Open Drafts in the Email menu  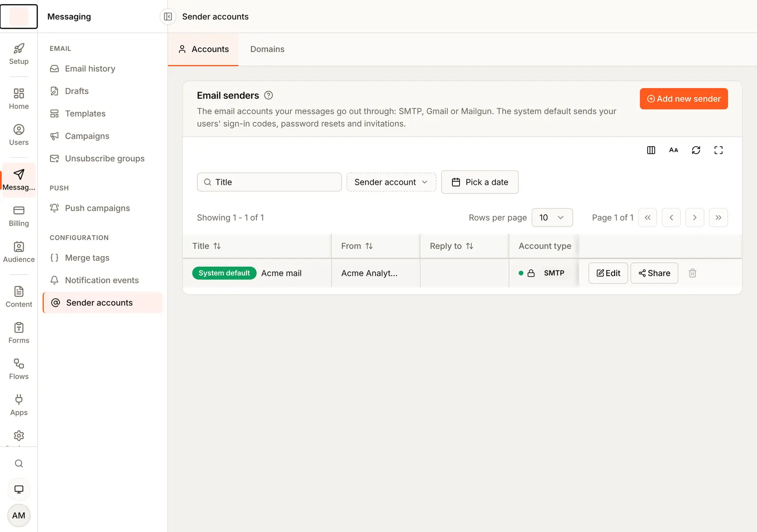(103, 91)
